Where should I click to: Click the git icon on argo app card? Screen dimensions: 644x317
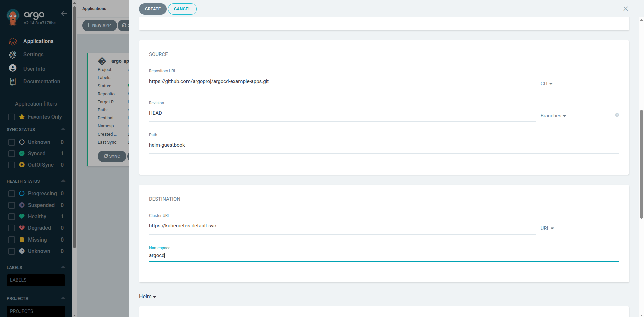point(102,61)
